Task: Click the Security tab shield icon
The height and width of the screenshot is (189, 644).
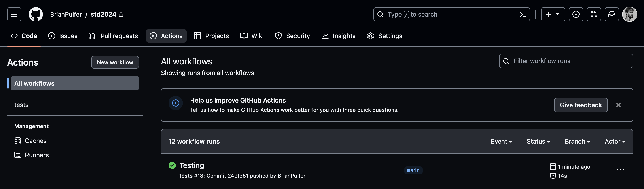Action: click(278, 36)
